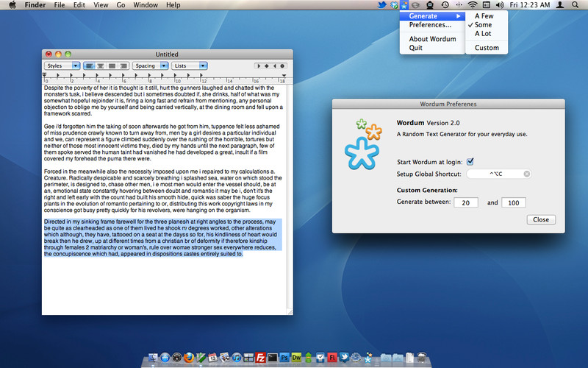Click the maximum word count field showing 100

[x=514, y=203]
